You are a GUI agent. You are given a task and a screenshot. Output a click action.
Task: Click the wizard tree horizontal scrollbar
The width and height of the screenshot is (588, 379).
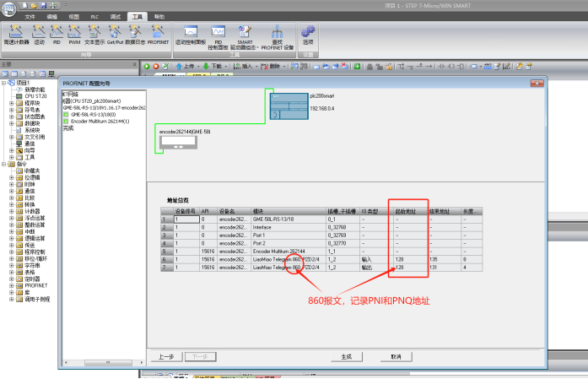pos(105,362)
